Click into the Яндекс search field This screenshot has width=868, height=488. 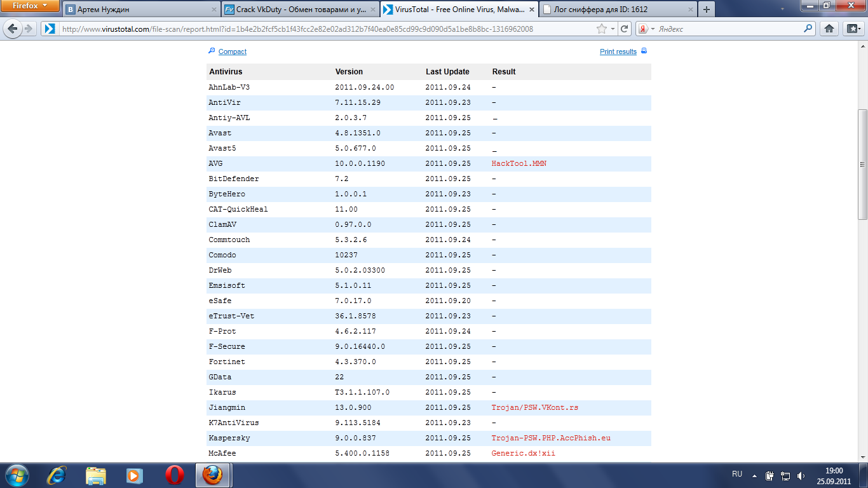(729, 29)
